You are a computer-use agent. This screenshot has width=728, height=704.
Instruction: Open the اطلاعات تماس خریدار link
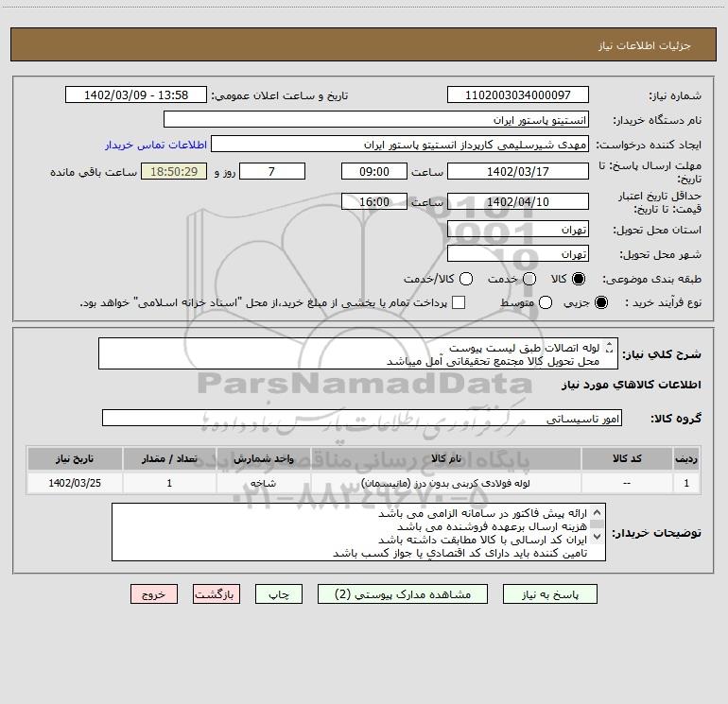click(x=156, y=145)
